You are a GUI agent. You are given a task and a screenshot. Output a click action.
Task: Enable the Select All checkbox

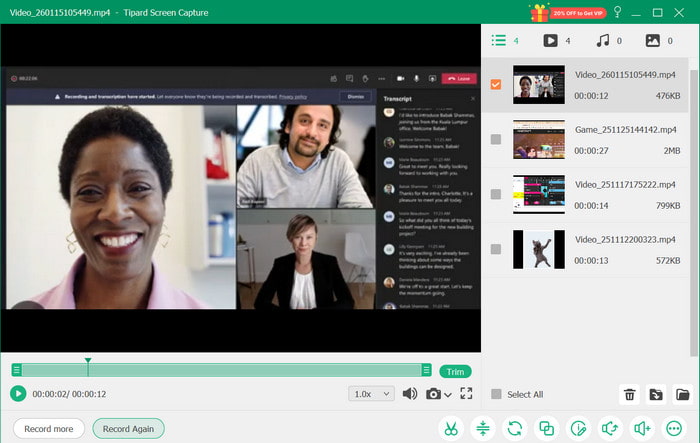click(x=496, y=394)
